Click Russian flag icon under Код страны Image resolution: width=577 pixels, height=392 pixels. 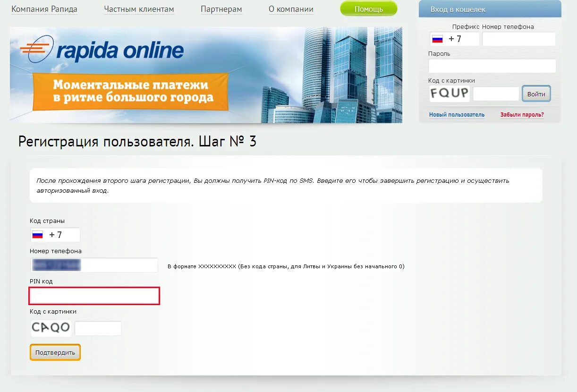pos(37,235)
